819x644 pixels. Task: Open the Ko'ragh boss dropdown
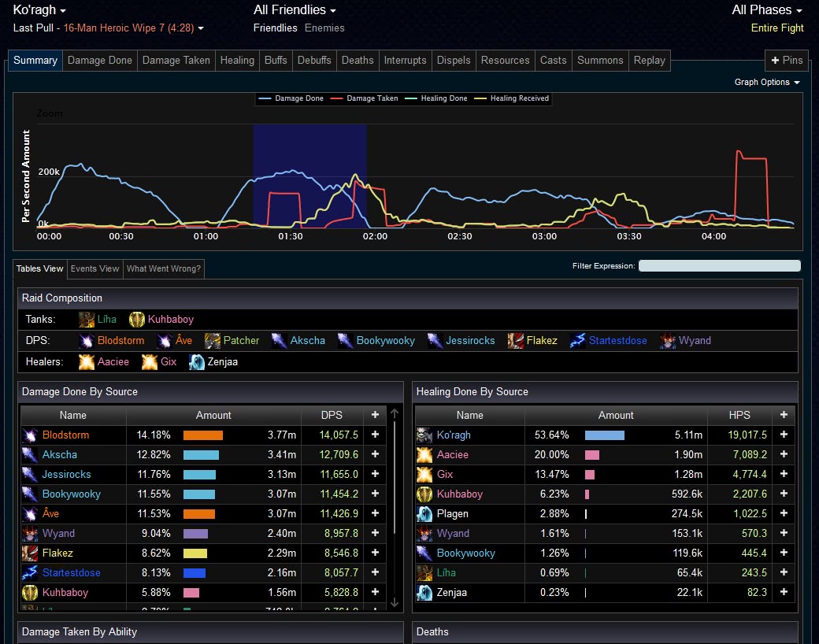[39, 10]
